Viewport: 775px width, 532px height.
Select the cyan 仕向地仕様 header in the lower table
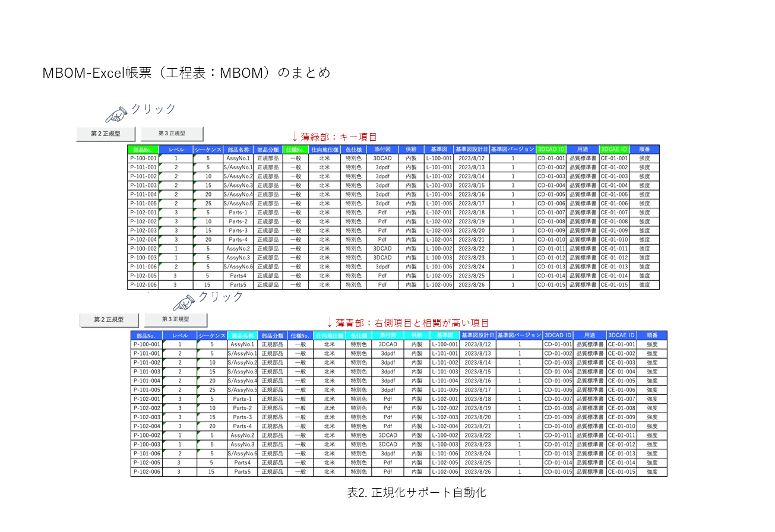click(330, 335)
